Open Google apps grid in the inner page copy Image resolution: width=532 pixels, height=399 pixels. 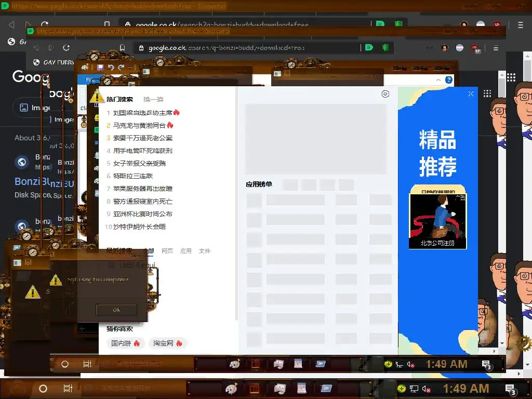pos(487,94)
